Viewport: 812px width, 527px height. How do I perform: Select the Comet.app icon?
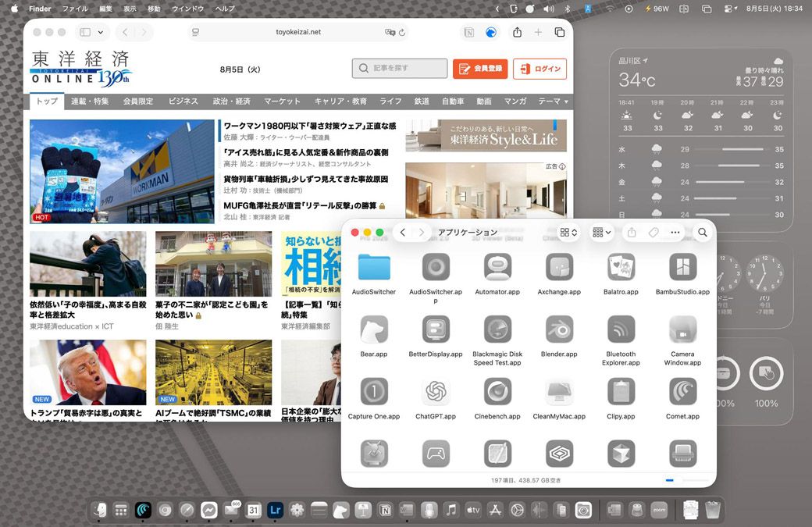682,391
